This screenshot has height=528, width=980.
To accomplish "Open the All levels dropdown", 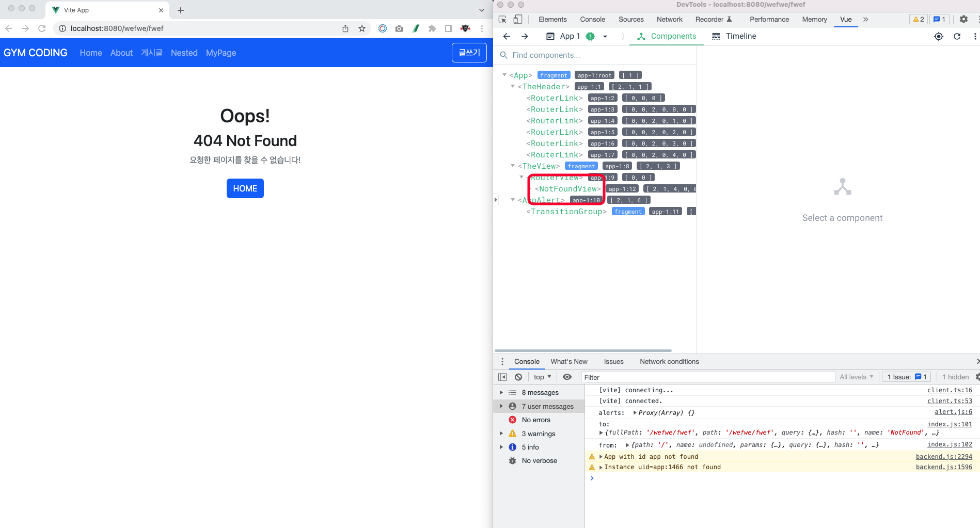I will 857,377.
